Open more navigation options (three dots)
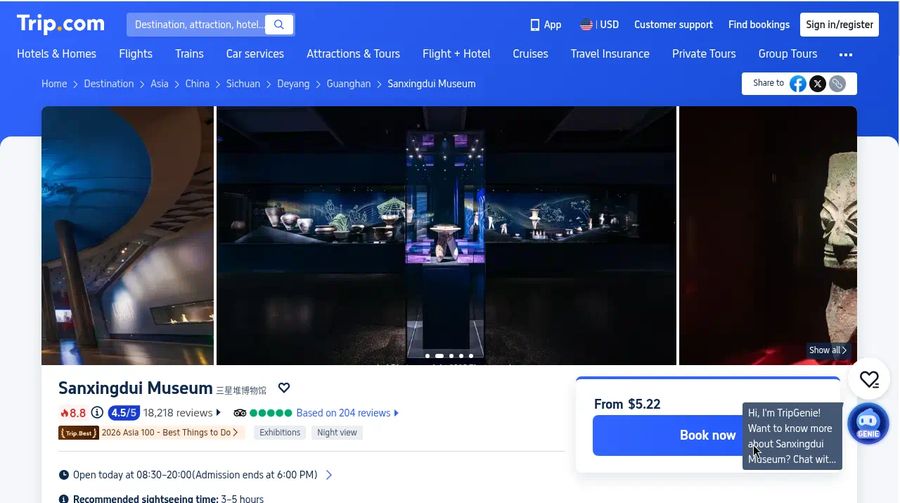 click(x=845, y=55)
